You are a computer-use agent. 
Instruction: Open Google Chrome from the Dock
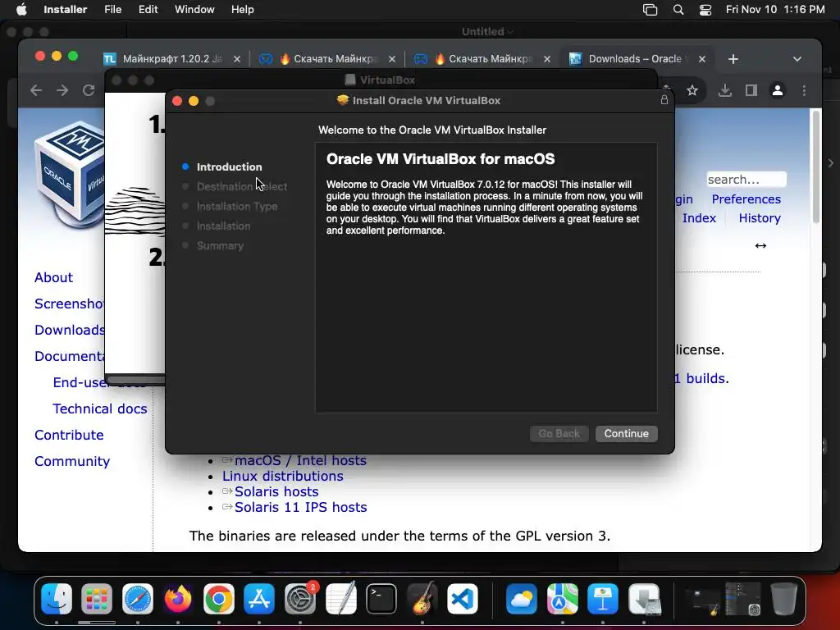click(x=218, y=598)
